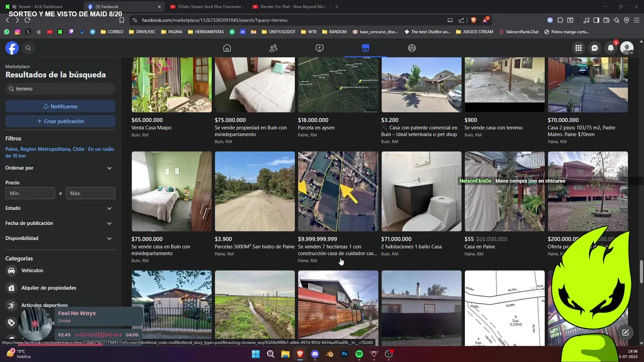The image size is (644, 362).
Task: Open the Parcela en aysen map thumbnail
Action: click(x=338, y=84)
